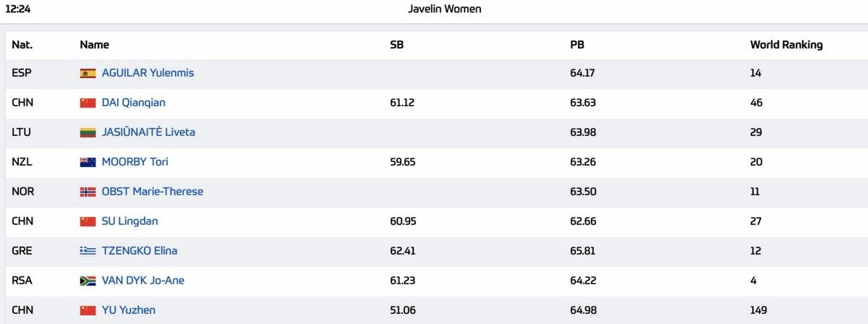Open JASIŪNAITĖ Liveta profile link
The height and width of the screenshot is (324, 868).
pos(148,132)
